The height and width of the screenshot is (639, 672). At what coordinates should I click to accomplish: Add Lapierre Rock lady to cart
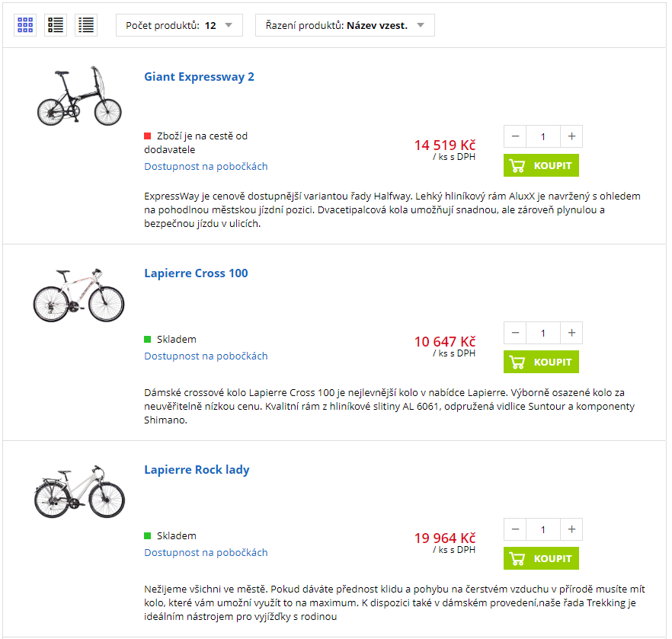point(541,558)
